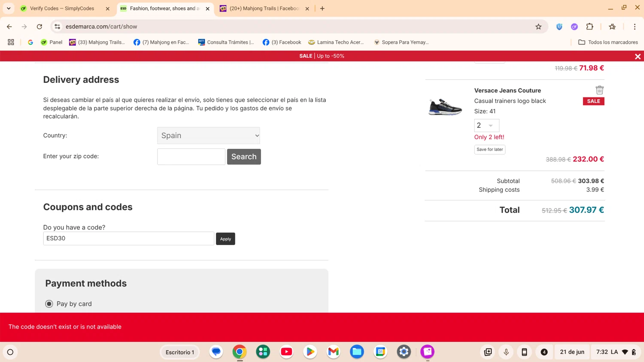Open the tab search dropdown arrow
The width and height of the screenshot is (644, 362).
coord(9,8)
